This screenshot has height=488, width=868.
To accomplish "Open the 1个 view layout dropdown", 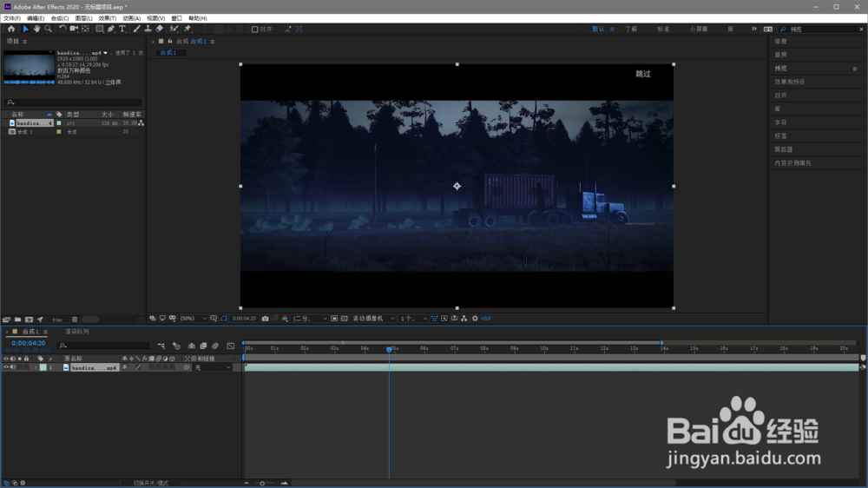I will pyautogui.click(x=413, y=319).
